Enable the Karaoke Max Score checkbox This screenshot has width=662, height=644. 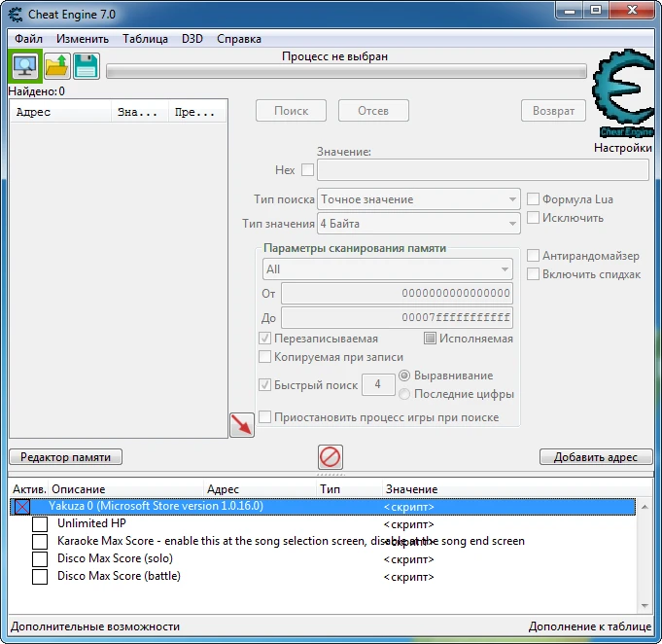tap(40, 541)
